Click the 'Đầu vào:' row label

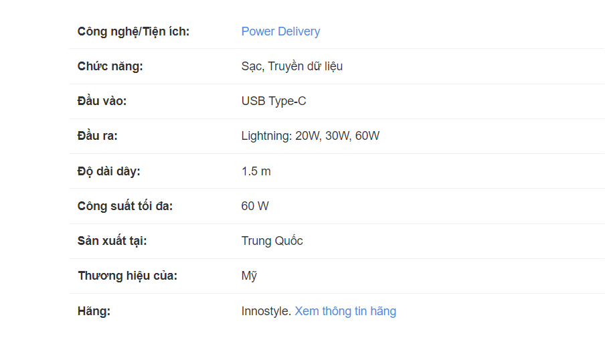(102, 101)
